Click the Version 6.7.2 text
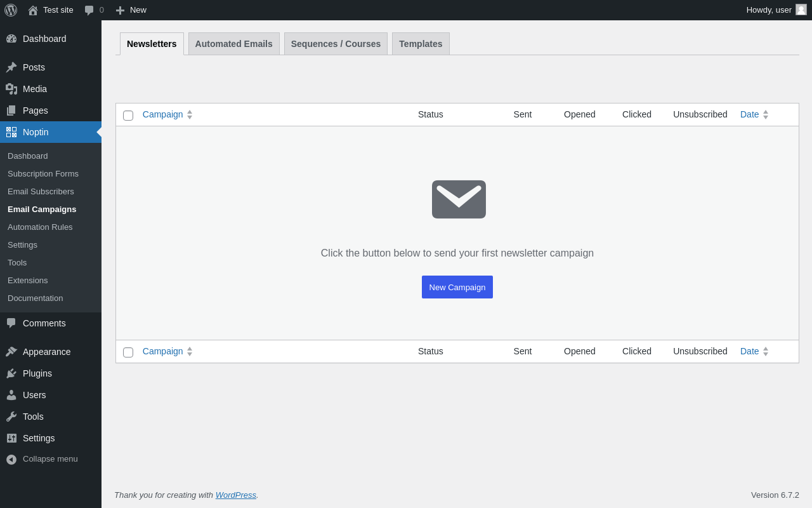Image resolution: width=812 pixels, height=508 pixels. [775, 495]
